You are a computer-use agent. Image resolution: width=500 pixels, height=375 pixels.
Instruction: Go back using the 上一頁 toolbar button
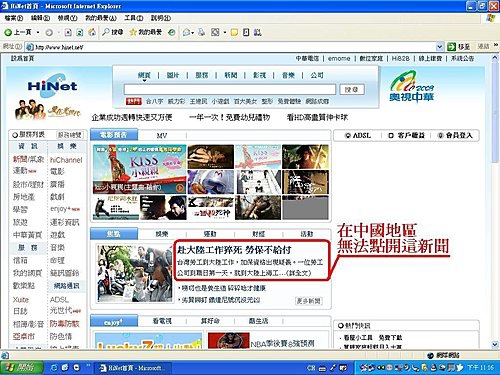pos(18,32)
